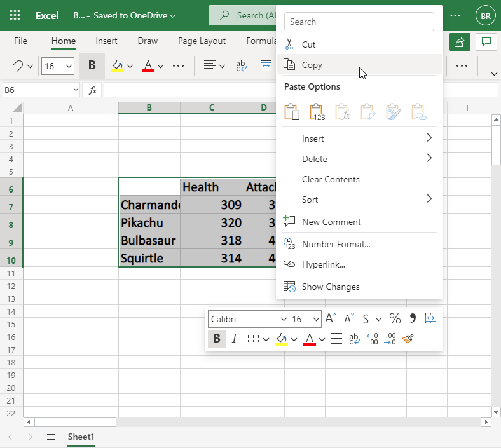Image resolution: width=501 pixels, height=448 pixels.
Task: Click Decrease Font Size in mini toolbar
Action: [348, 319]
